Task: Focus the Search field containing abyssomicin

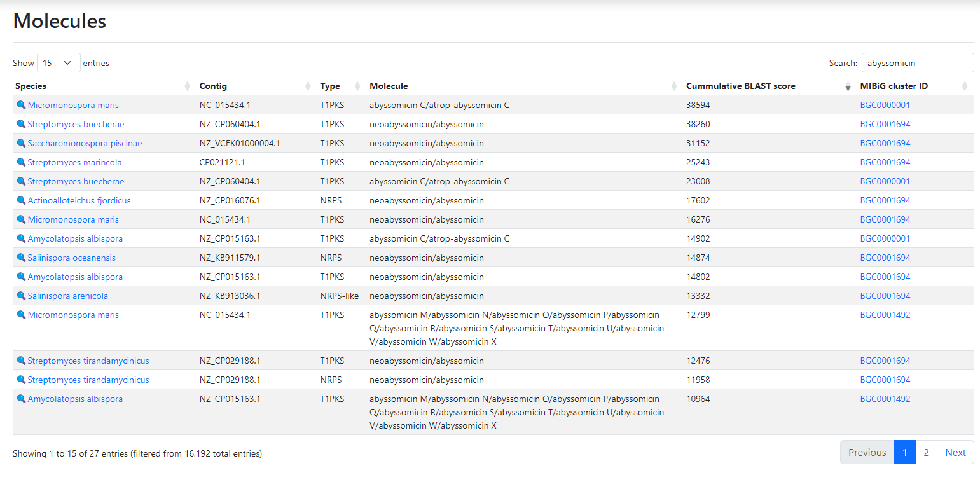Action: [918, 63]
